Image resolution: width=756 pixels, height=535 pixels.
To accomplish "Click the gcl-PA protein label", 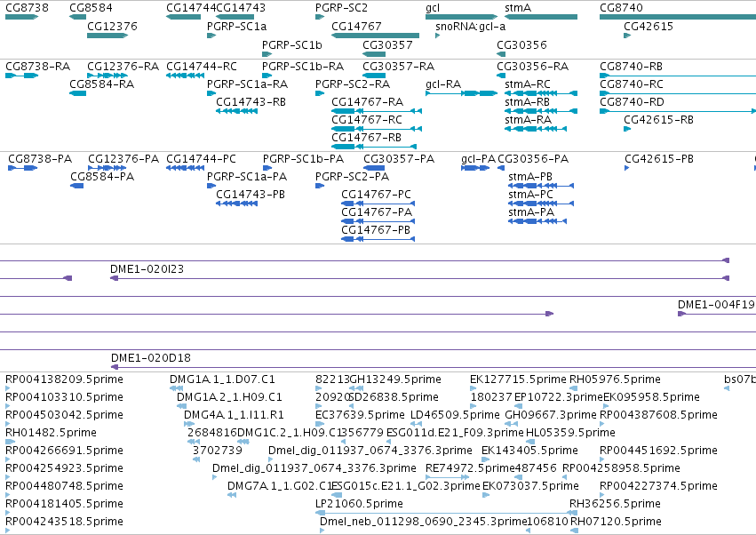I will click(478, 159).
